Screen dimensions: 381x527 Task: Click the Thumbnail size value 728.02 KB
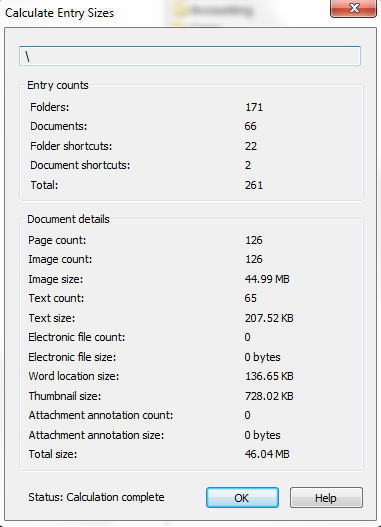pos(269,396)
